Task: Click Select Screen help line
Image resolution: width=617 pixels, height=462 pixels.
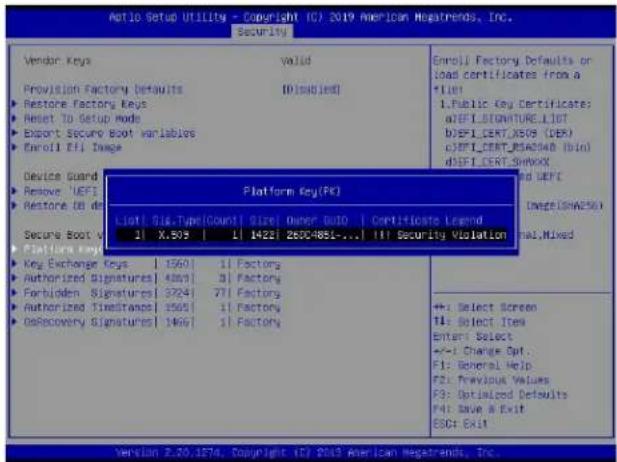Action: pos(485,307)
